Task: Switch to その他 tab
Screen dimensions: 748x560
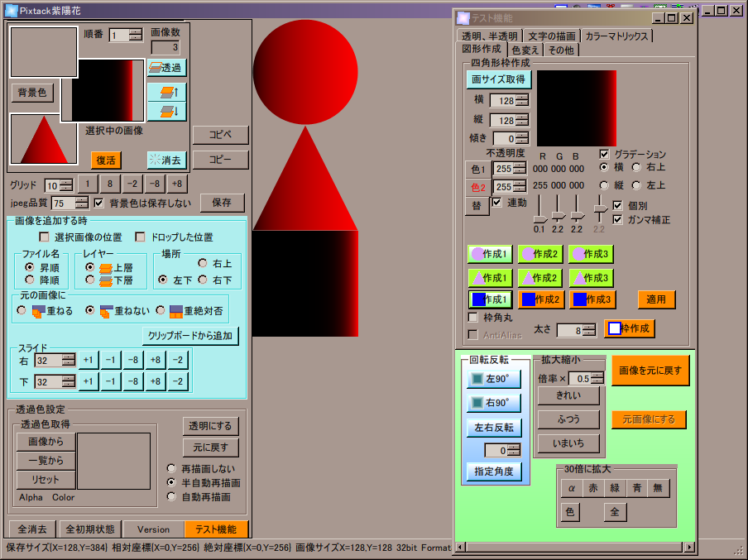Action: coord(561,50)
